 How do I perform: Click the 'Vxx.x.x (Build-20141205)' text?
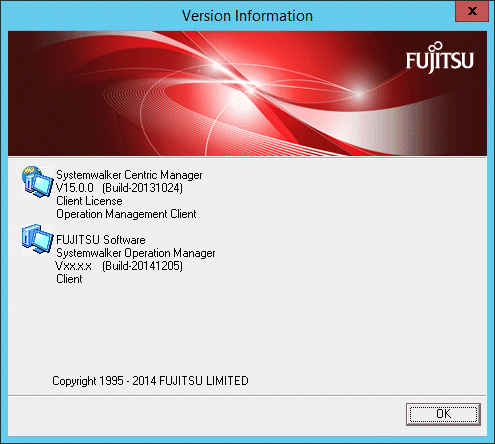click(119, 266)
